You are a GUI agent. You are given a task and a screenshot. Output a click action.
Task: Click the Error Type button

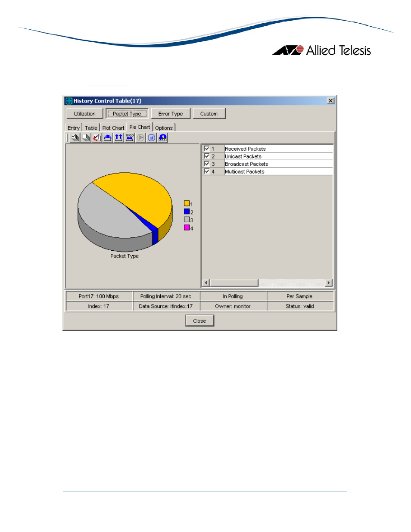coord(171,114)
